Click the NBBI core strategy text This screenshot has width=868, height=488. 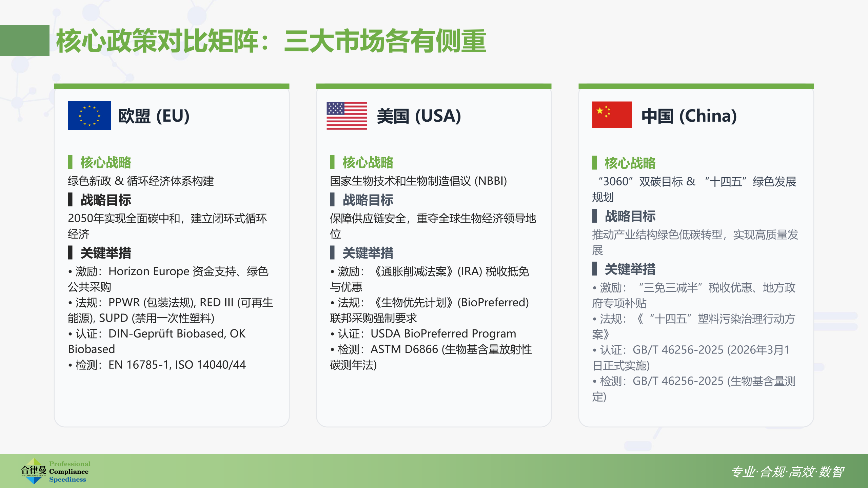coord(418,181)
